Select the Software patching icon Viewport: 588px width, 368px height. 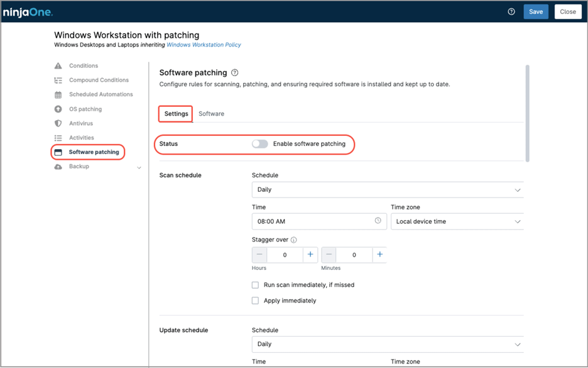click(57, 152)
